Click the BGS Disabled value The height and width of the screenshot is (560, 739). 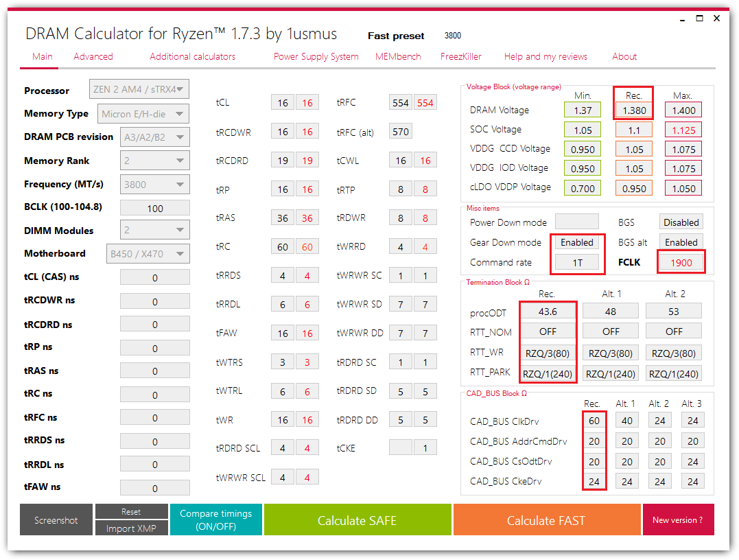click(x=681, y=222)
